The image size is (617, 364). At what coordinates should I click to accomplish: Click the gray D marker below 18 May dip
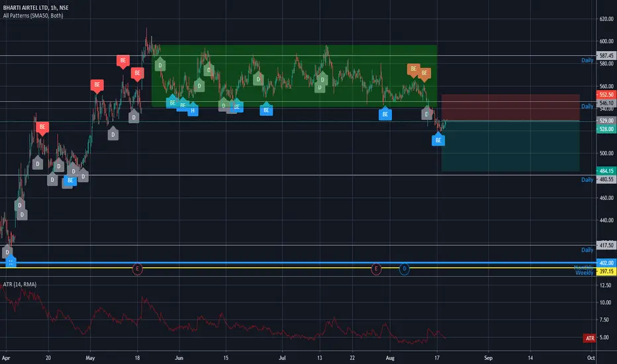click(134, 117)
